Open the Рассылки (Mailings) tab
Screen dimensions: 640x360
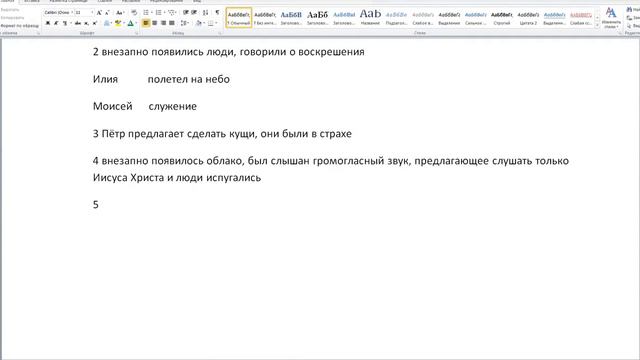[131, 1]
